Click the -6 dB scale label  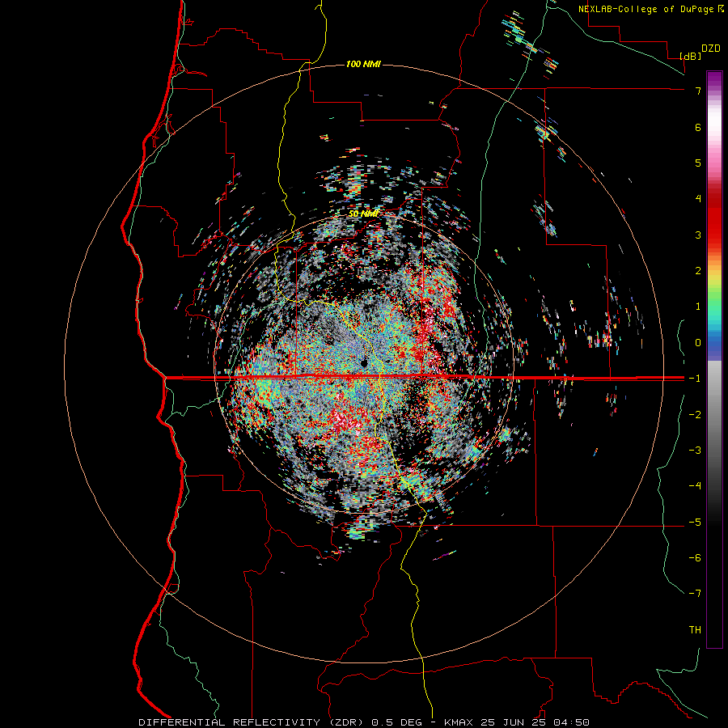[x=695, y=558]
